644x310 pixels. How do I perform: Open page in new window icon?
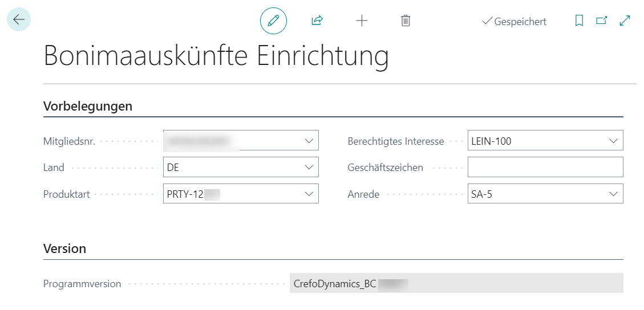pos(602,21)
